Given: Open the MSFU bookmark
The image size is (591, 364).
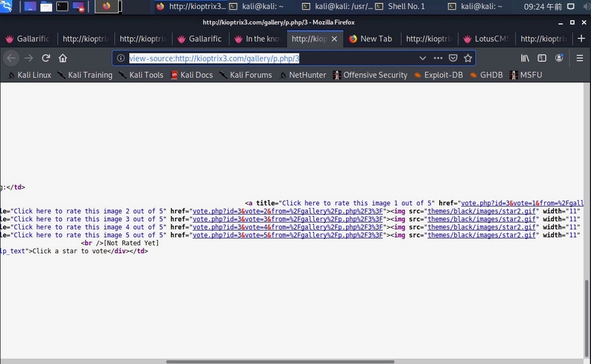Looking at the screenshot, I should coord(526,75).
